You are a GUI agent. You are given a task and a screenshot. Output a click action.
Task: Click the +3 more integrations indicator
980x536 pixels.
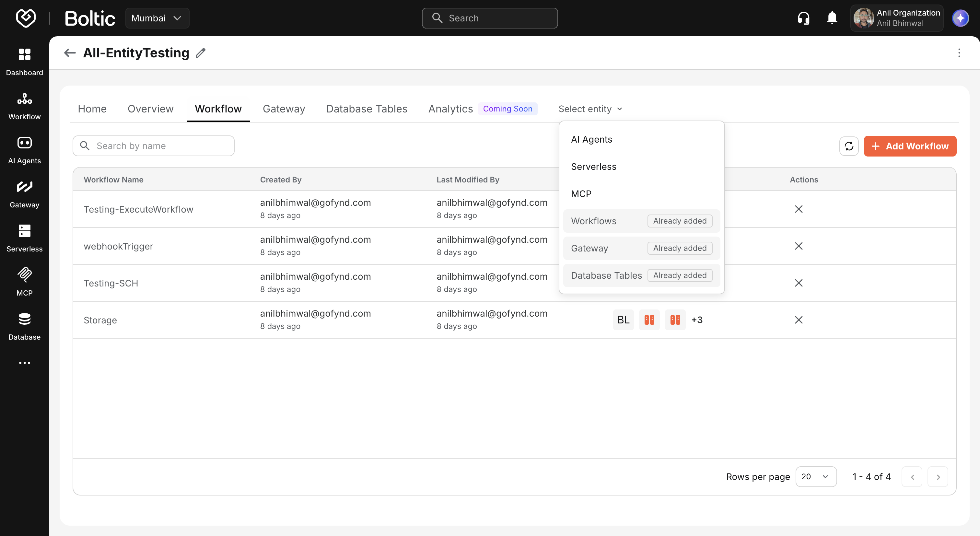696,320
